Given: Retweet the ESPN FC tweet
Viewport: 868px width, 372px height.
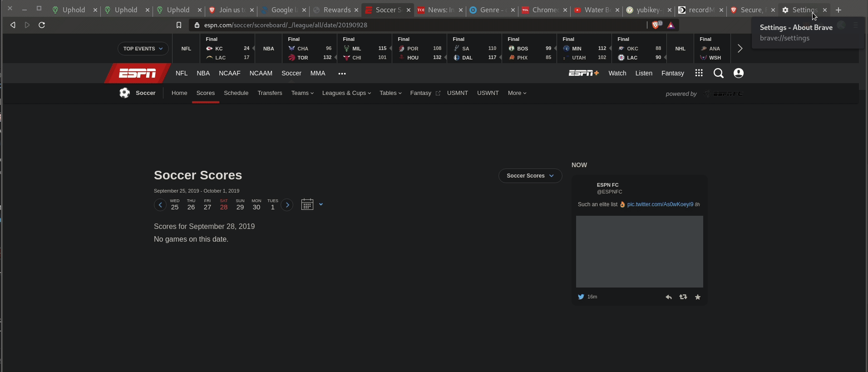Looking at the screenshot, I should pos(683,297).
